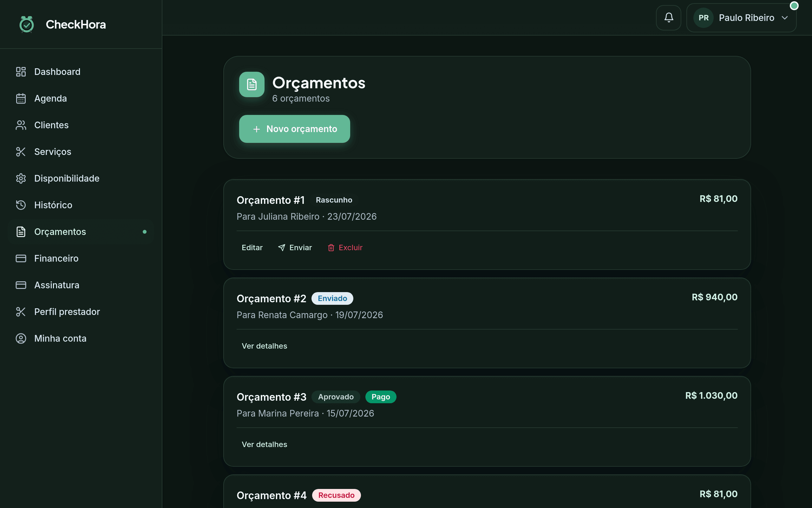Click the green Orçamentos header document icon
Image resolution: width=812 pixels, height=508 pixels.
[252, 84]
